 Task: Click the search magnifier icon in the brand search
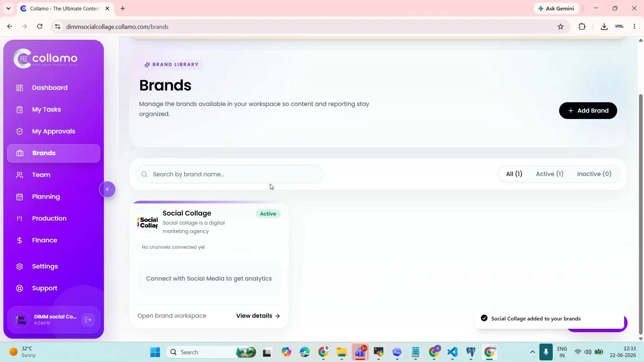pyautogui.click(x=144, y=174)
